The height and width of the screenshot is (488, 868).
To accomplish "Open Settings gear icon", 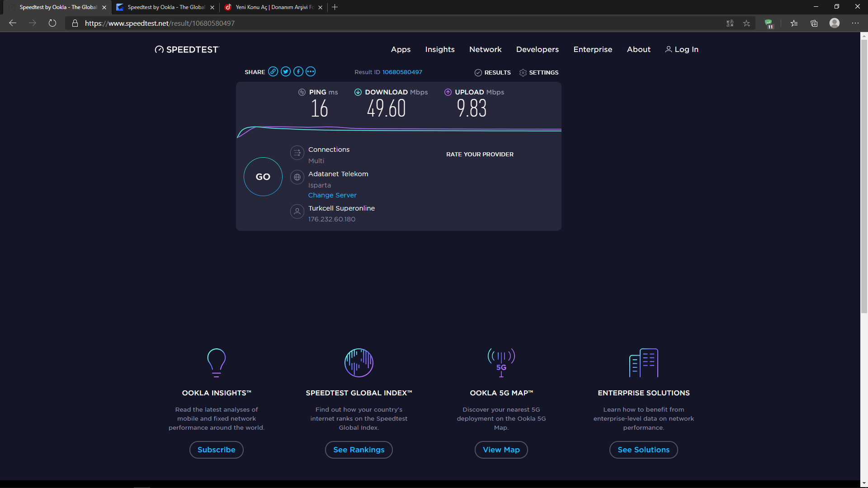I will click(x=523, y=73).
